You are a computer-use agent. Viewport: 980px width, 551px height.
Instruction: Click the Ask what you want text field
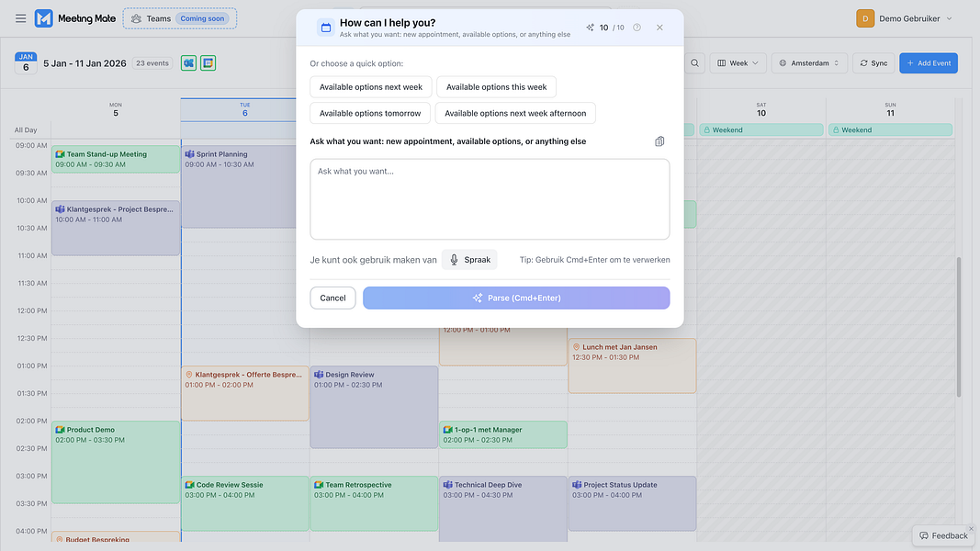[490, 199]
